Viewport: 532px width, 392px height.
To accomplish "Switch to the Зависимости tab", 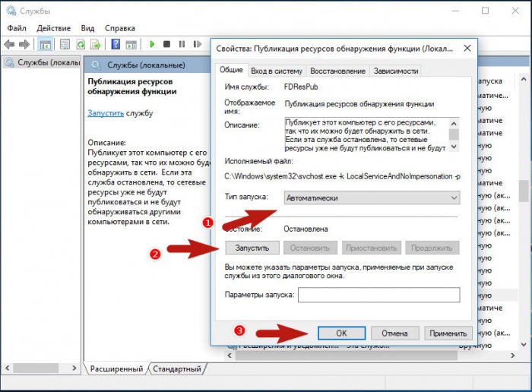I will (x=396, y=71).
